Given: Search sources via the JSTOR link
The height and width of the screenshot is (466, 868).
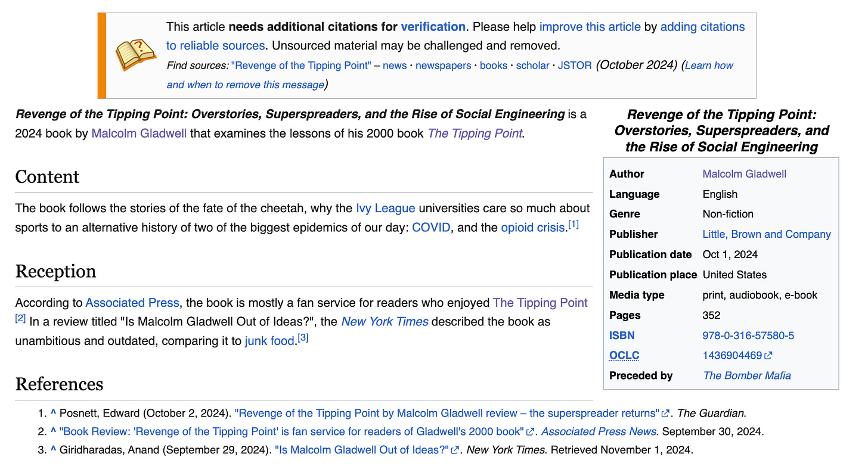Looking at the screenshot, I should tap(575, 66).
